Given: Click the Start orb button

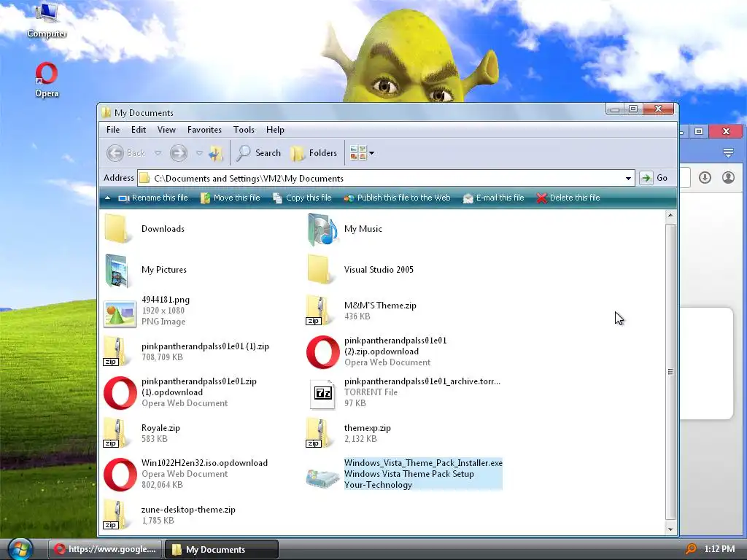Looking at the screenshot, I should pyautogui.click(x=20, y=549).
